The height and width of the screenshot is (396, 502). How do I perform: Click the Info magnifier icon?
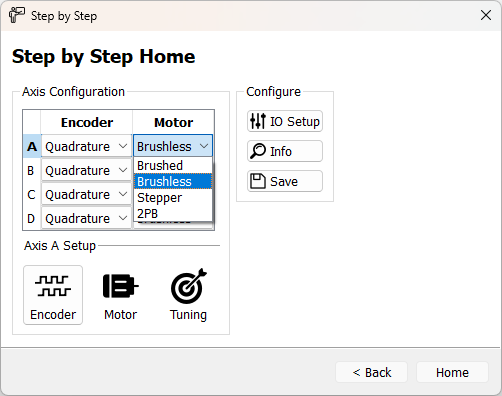click(x=258, y=151)
